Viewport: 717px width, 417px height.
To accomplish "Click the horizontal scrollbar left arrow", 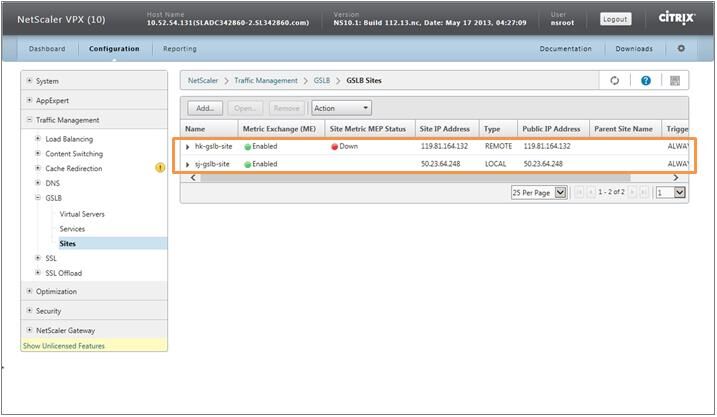I will [x=193, y=178].
